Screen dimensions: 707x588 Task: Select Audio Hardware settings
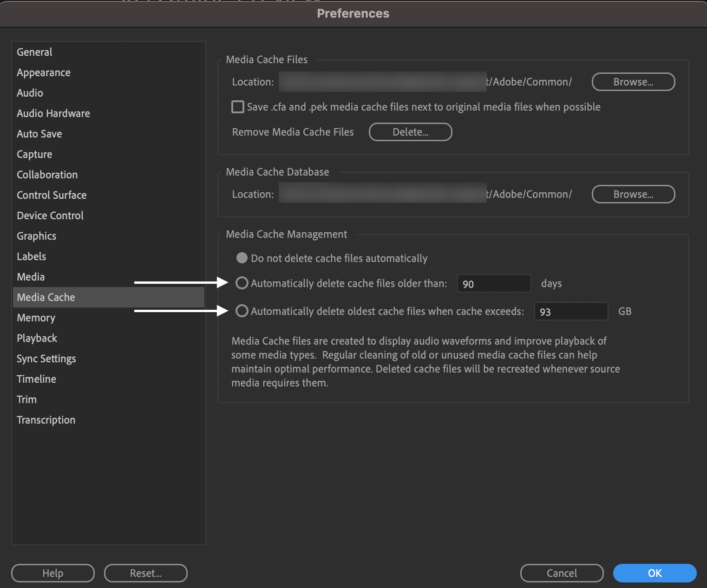[53, 113]
